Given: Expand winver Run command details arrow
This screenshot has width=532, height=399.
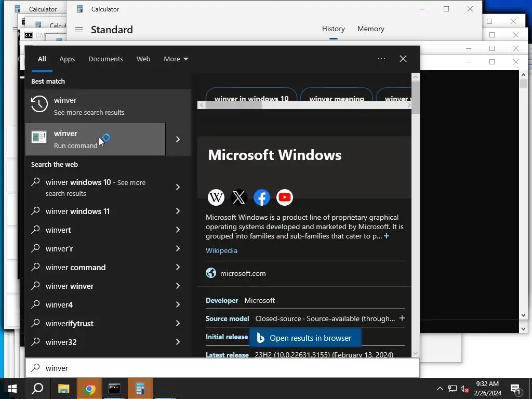Looking at the screenshot, I should [x=178, y=139].
